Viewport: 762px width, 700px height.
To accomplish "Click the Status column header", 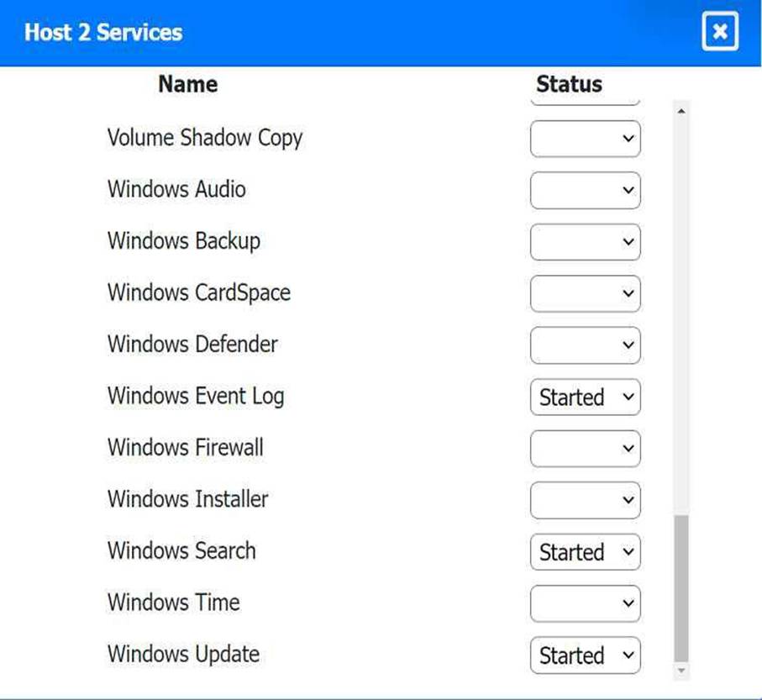I will tap(569, 84).
